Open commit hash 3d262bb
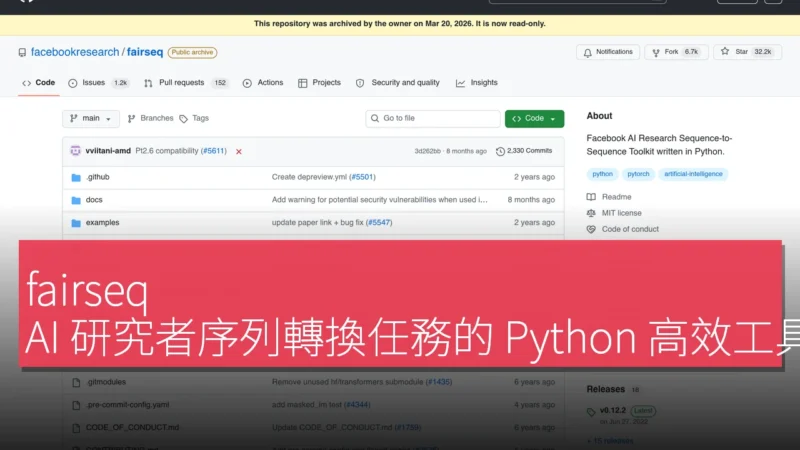The width and height of the screenshot is (800, 450). (428, 151)
